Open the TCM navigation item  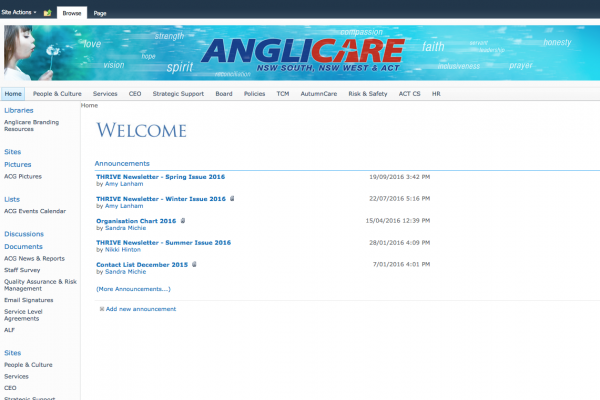(283, 94)
